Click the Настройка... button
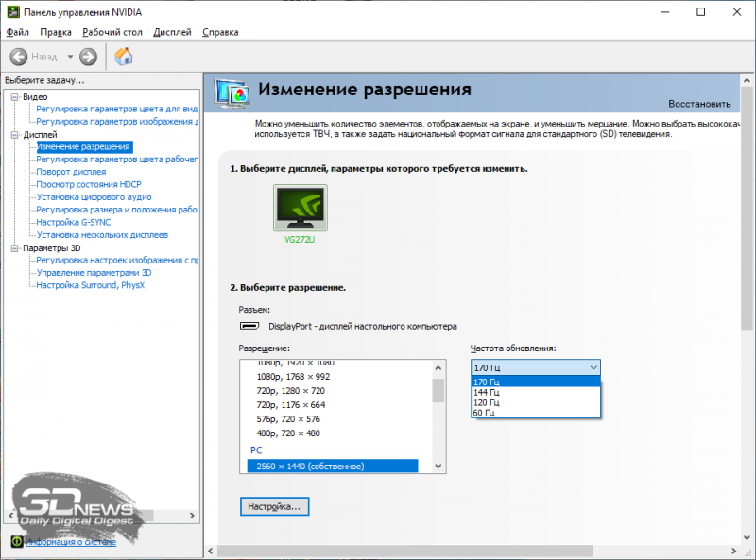 pyautogui.click(x=273, y=506)
